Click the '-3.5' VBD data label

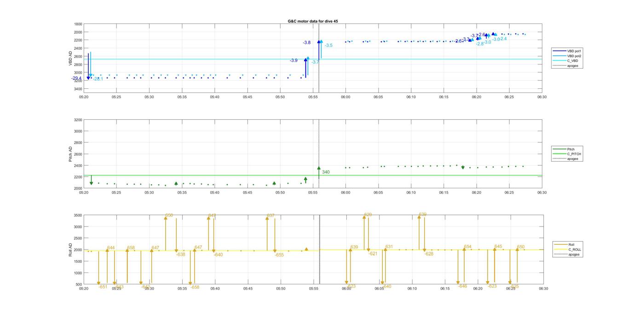tap(328, 46)
